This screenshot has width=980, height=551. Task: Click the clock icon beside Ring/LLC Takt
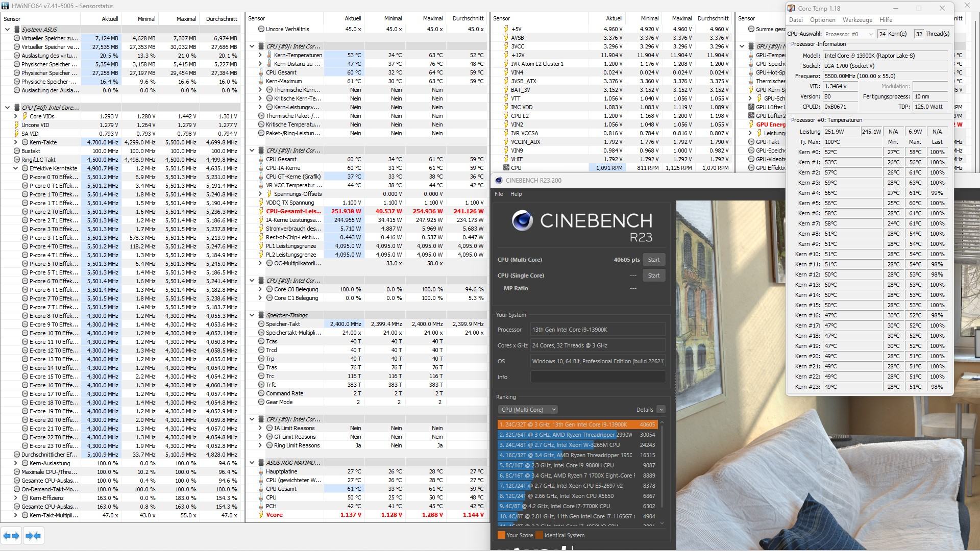pyautogui.click(x=16, y=160)
